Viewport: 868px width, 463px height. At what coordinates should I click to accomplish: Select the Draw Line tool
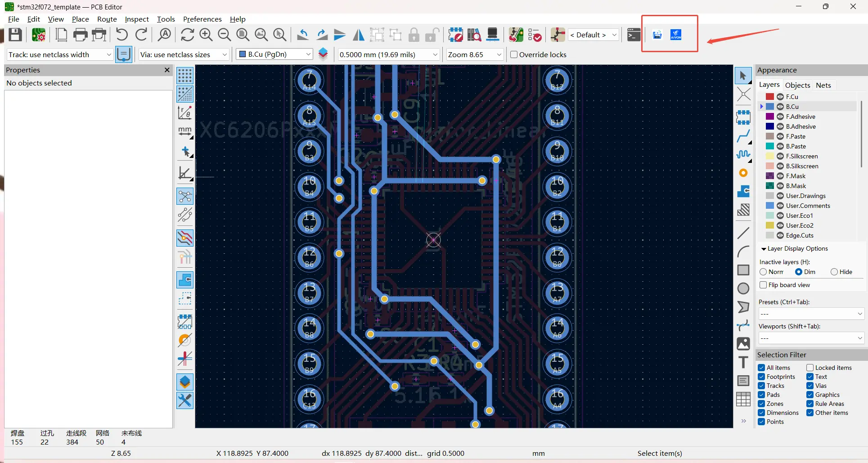[x=743, y=233]
